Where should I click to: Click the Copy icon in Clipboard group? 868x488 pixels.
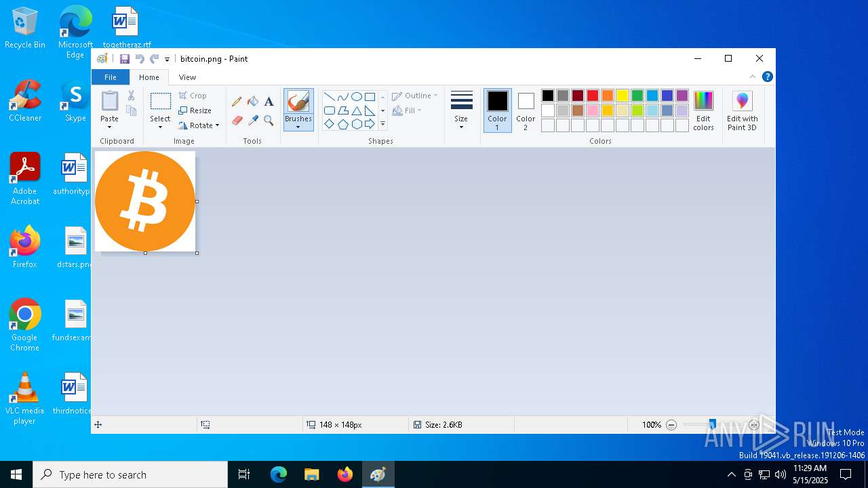[x=131, y=110]
